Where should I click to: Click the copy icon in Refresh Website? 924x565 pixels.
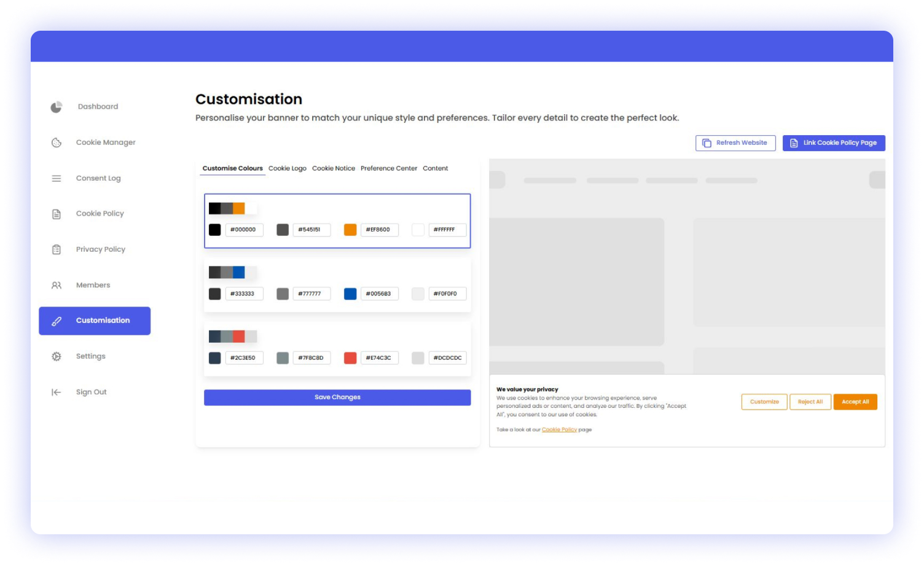(707, 143)
